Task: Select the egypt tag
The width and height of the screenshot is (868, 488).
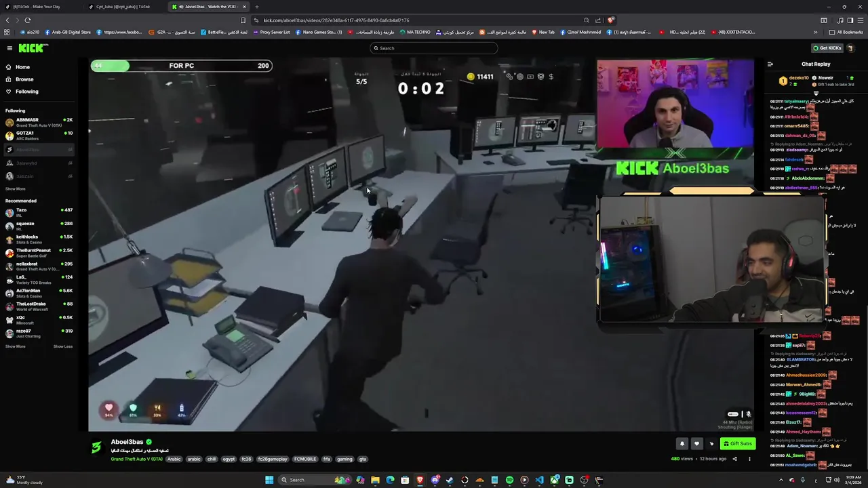Action: [229, 460]
